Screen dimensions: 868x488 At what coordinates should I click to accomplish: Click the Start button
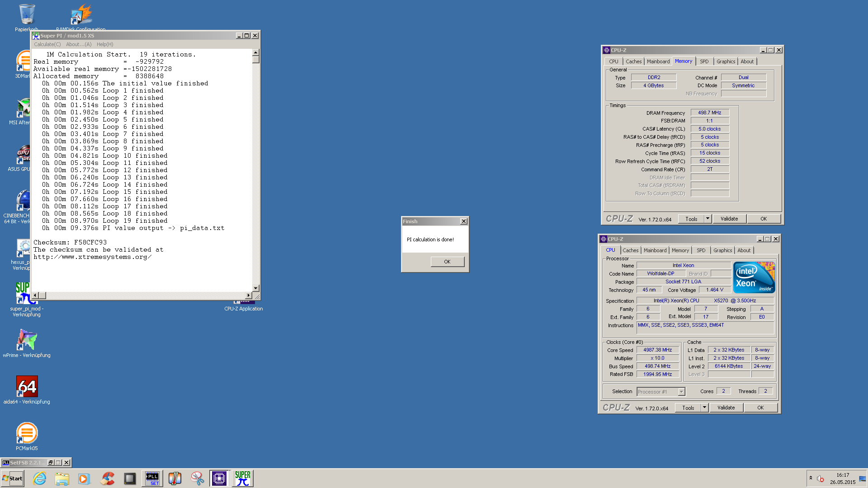13,479
